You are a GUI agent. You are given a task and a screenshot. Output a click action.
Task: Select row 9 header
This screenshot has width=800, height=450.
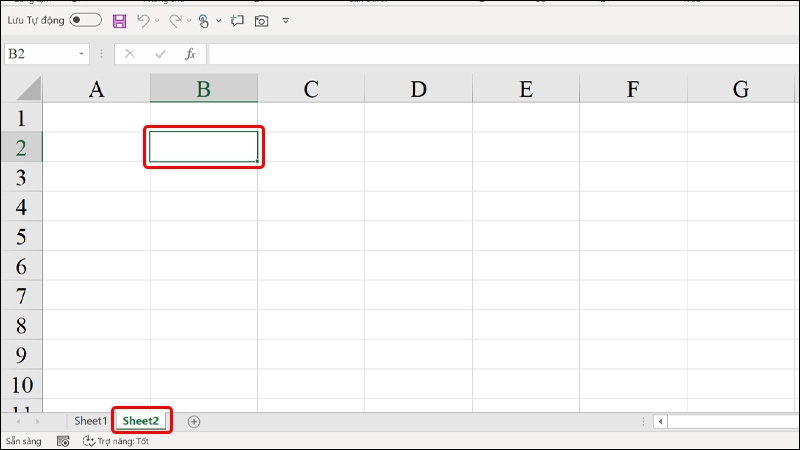(21, 355)
